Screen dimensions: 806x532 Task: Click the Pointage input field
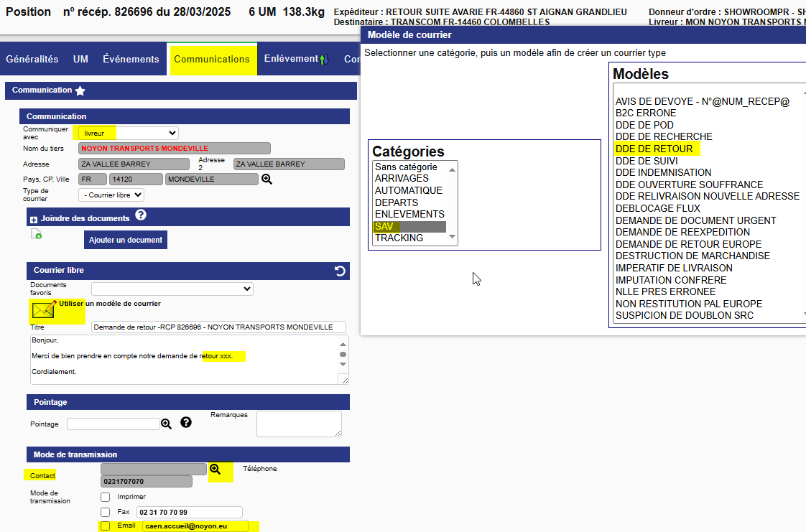pyautogui.click(x=113, y=424)
